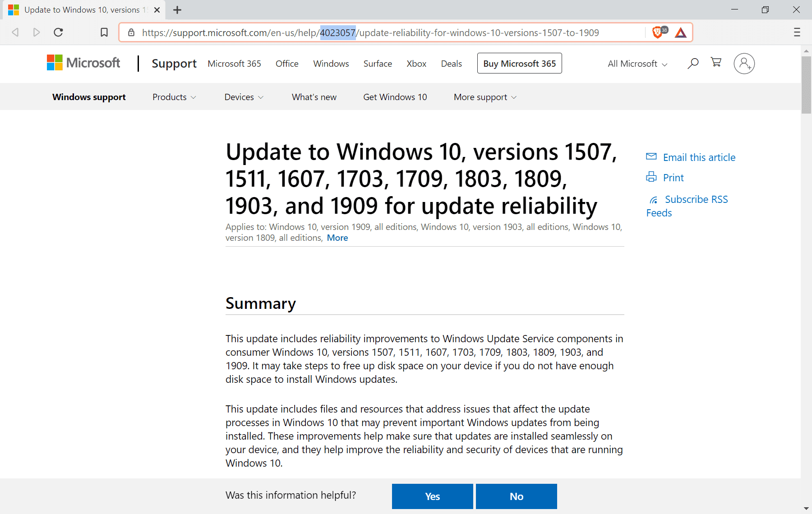
Task: Expand the Products menu
Action: tap(174, 97)
